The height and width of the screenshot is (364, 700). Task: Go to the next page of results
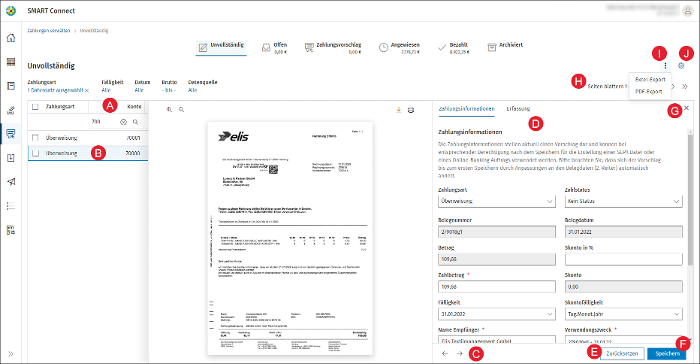click(673, 86)
